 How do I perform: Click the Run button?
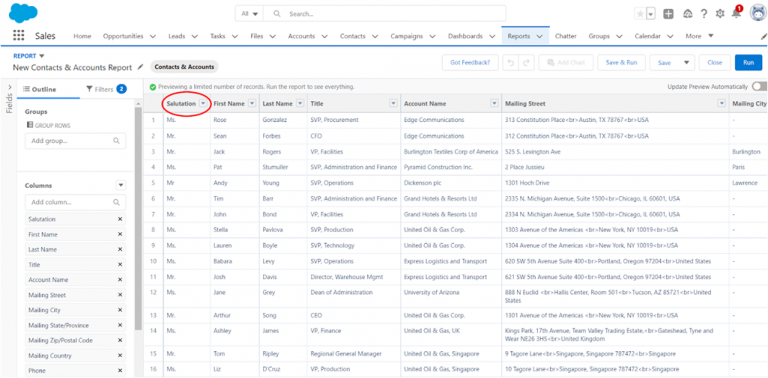[x=748, y=63]
